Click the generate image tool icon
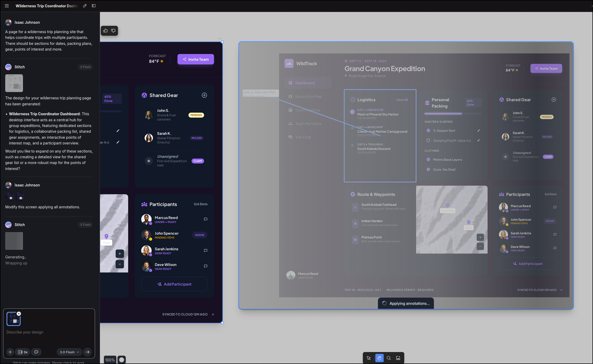593x364 pixels. (x=398, y=358)
